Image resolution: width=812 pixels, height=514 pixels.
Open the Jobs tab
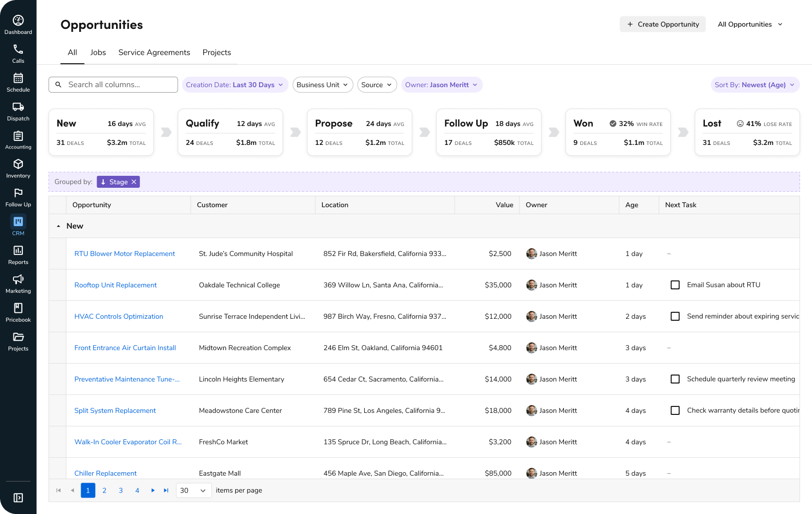98,52
